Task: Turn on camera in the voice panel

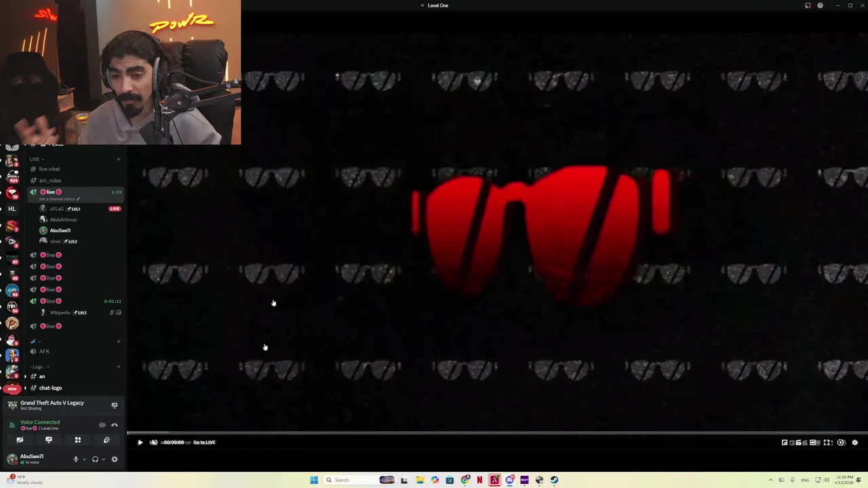Action: coord(20,440)
